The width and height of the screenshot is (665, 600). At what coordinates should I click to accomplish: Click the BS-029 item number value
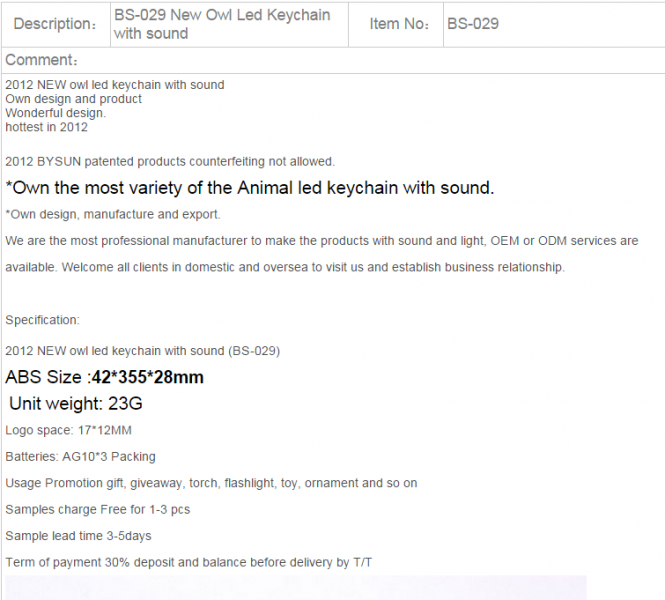coord(473,24)
